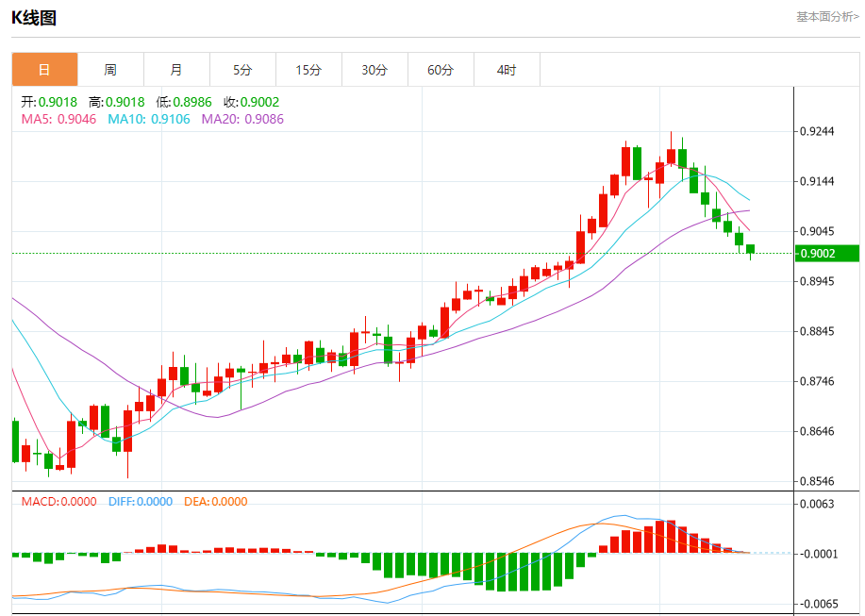Open the 60分 timeframe tab

441,70
